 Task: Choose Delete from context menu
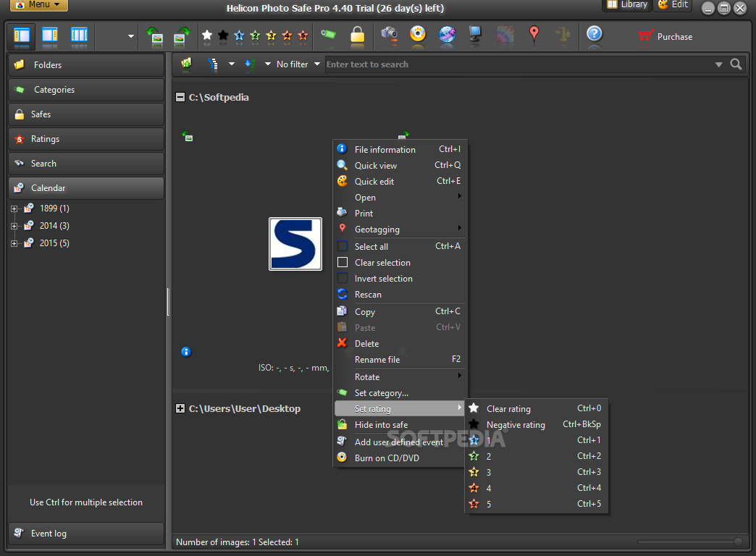click(399, 343)
